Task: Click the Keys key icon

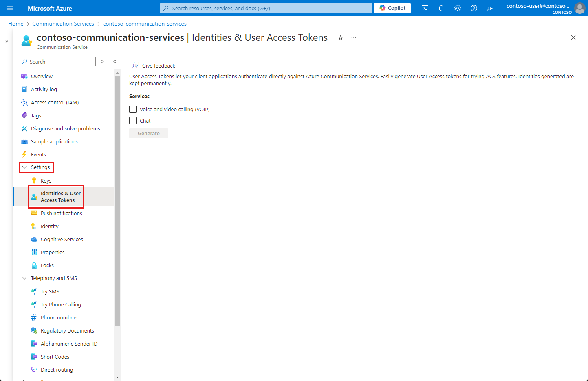Action: pos(34,181)
